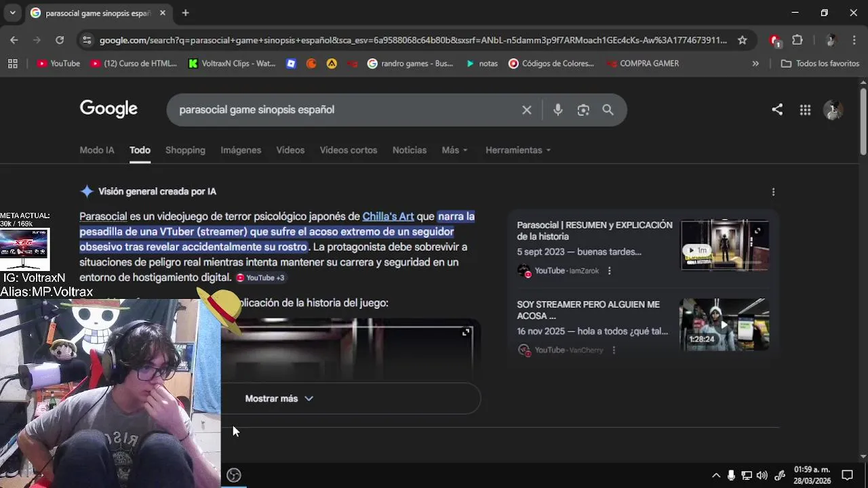The width and height of the screenshot is (868, 488).
Task: Open the volume speaker tray icon
Action: [762, 475]
